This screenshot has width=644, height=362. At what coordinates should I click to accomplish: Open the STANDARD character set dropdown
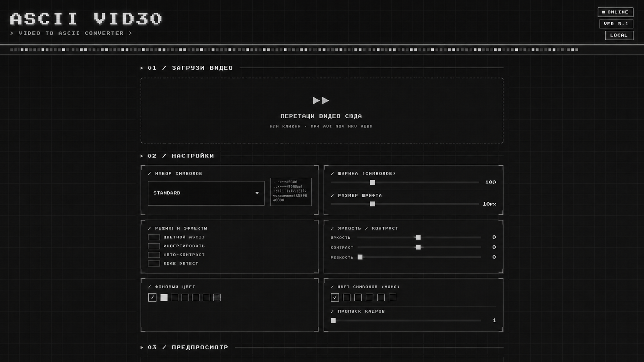[206, 193]
